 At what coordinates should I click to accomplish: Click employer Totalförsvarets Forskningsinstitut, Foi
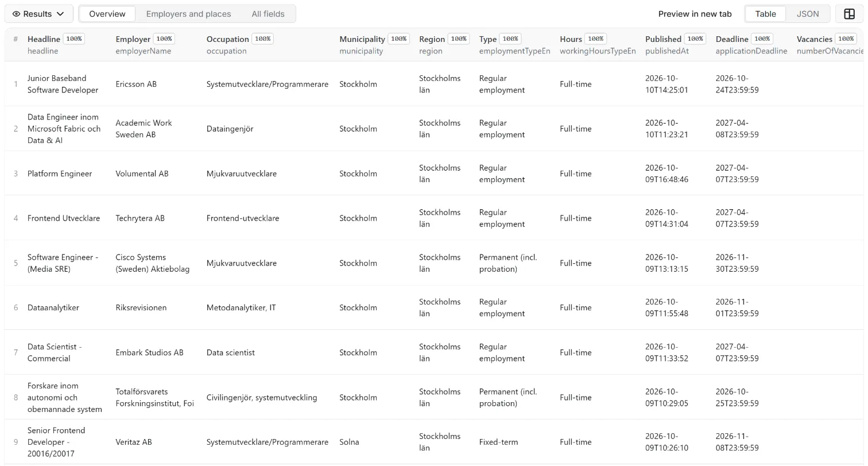pos(154,398)
